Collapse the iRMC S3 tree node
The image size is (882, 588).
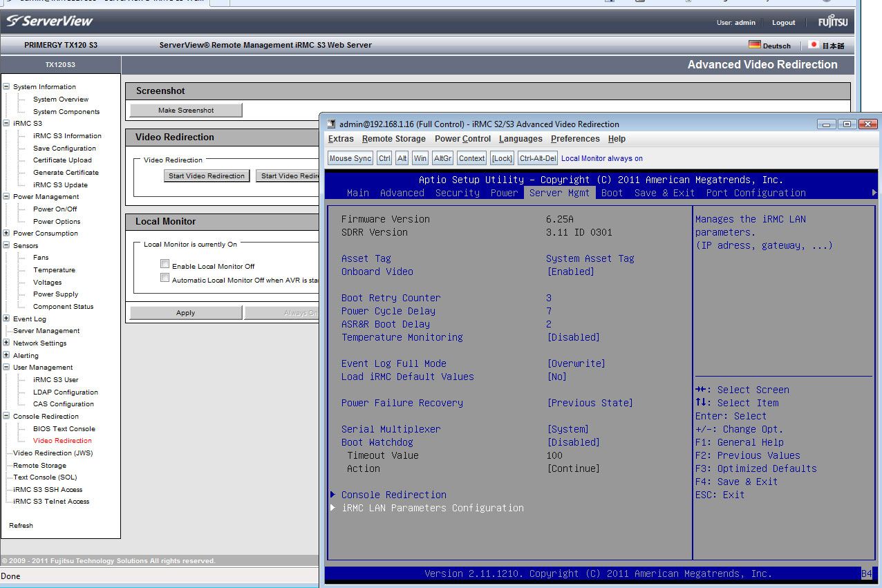(x=6, y=123)
